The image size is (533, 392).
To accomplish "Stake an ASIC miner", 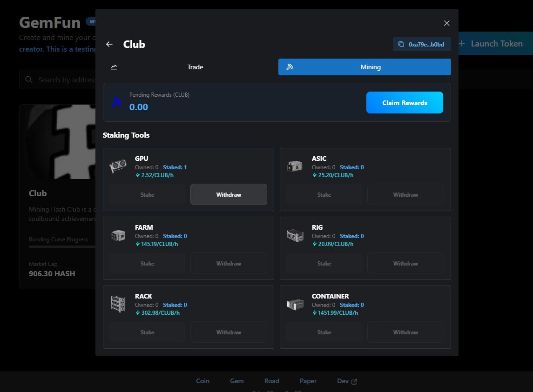I will tap(324, 194).
